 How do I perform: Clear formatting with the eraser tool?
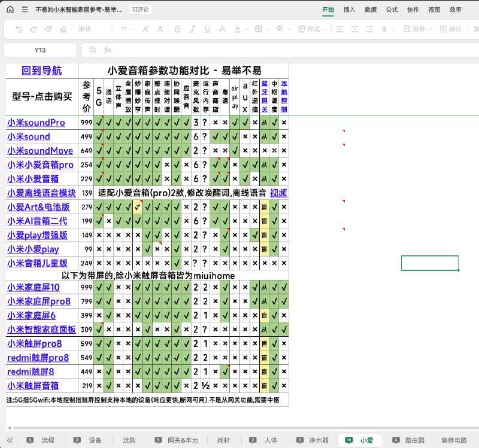(x=63, y=29)
